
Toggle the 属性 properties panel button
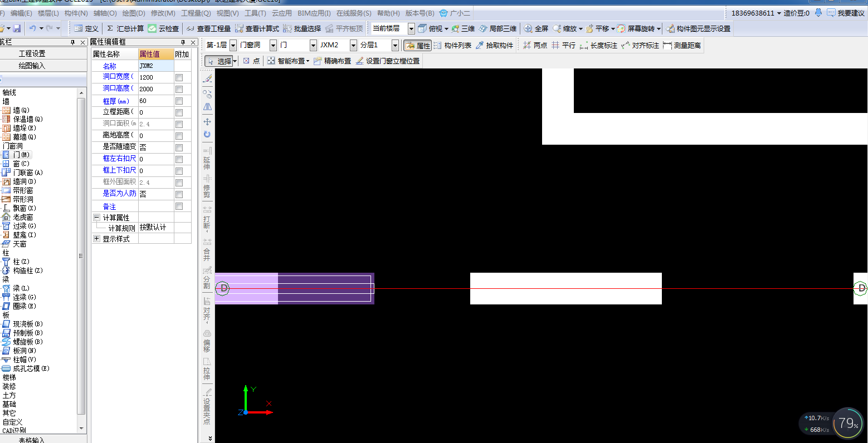418,45
